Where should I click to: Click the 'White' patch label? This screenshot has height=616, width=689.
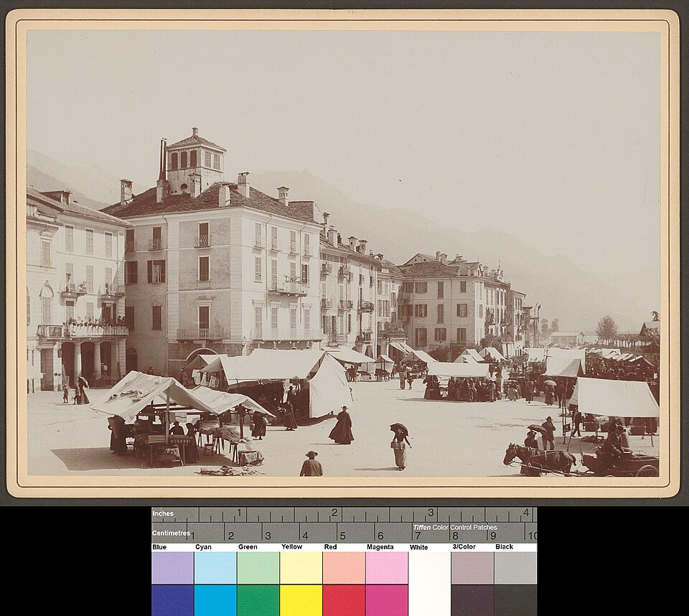click(418, 547)
